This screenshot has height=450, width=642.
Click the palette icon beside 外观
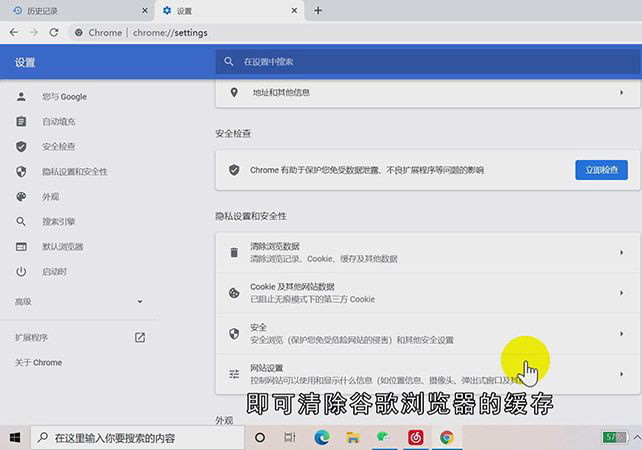(21, 197)
